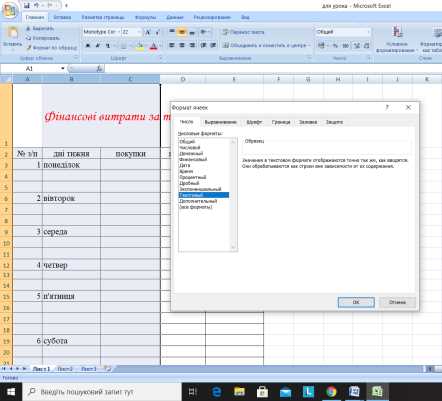Click the comma style (000) icon
Image resolution: width=442 pixels, height=401 pixels.
tap(346, 45)
